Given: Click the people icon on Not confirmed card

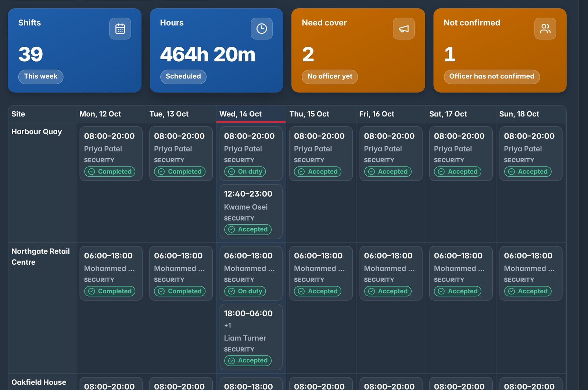Looking at the screenshot, I should [x=545, y=29].
